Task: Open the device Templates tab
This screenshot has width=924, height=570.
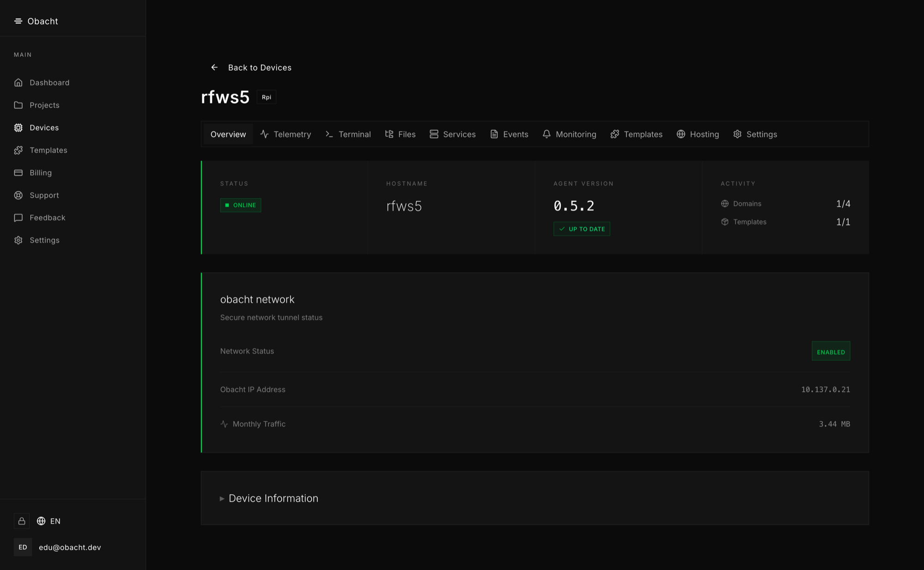Action: pos(636,134)
